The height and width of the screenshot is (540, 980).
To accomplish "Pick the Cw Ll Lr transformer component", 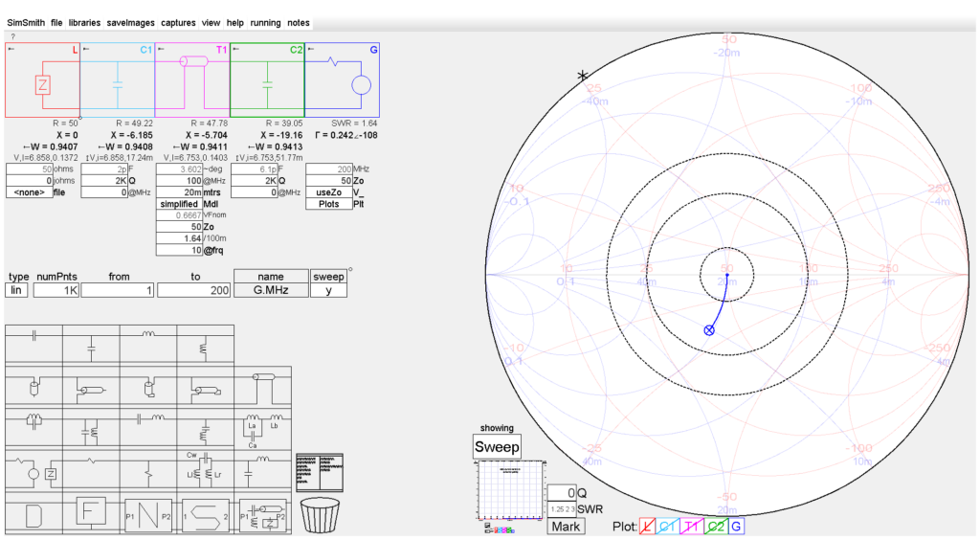I will [205, 470].
